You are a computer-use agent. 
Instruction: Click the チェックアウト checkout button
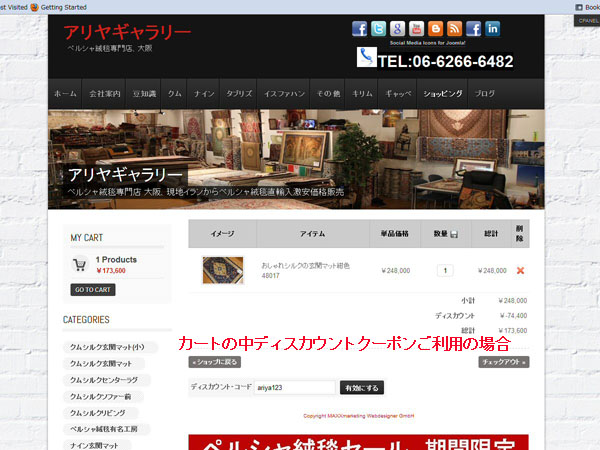click(x=503, y=362)
